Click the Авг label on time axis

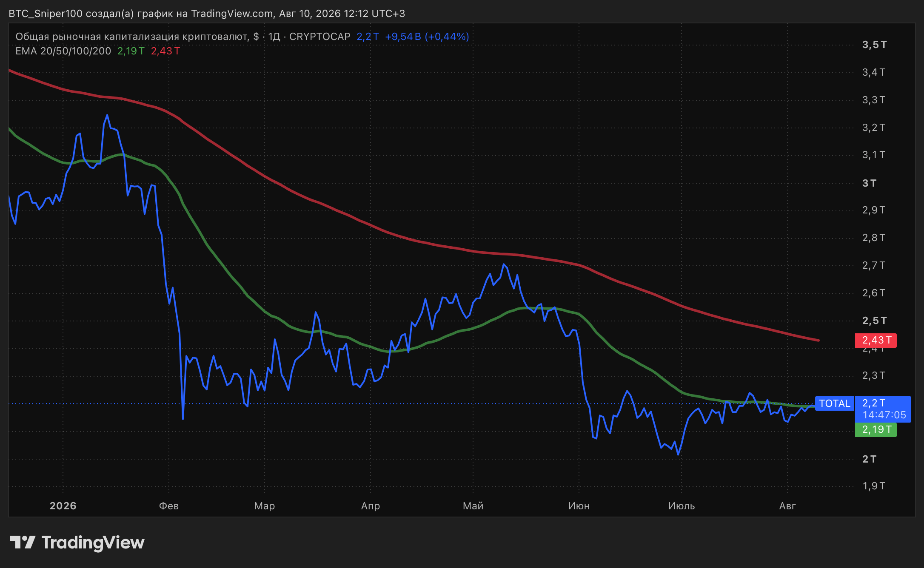pos(787,506)
